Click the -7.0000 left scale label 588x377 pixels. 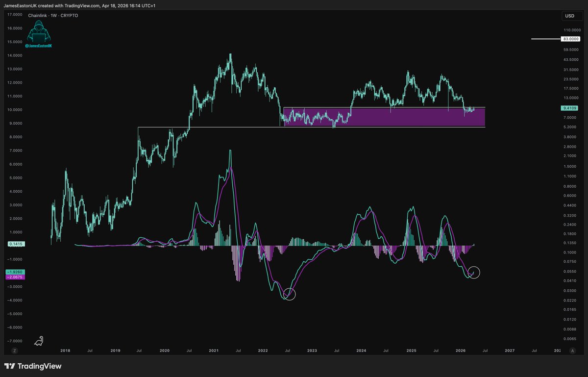coord(16,340)
